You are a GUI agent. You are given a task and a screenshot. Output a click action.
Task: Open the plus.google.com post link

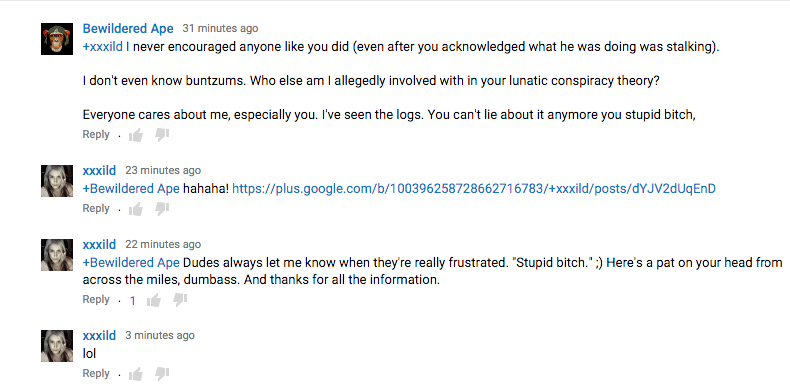pyautogui.click(x=474, y=189)
